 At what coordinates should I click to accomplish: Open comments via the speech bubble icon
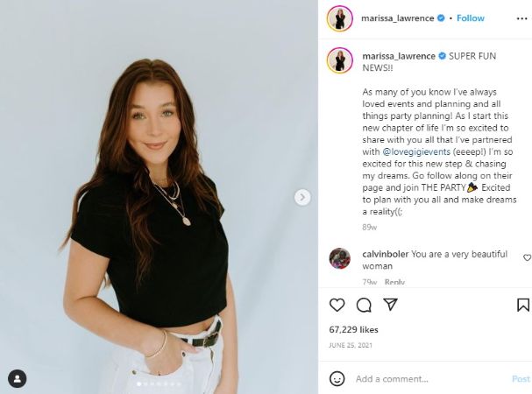[x=364, y=305]
